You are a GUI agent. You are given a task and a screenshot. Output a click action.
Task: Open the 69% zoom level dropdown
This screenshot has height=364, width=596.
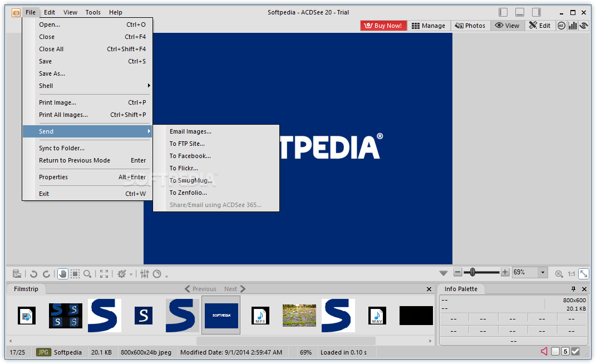click(x=543, y=272)
